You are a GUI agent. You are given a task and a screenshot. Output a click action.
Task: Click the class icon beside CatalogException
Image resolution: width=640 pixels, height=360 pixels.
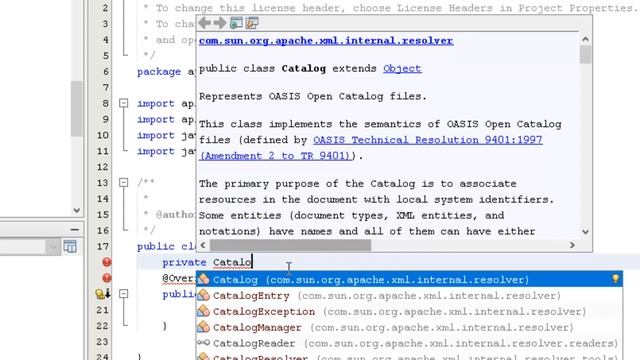[203, 311]
